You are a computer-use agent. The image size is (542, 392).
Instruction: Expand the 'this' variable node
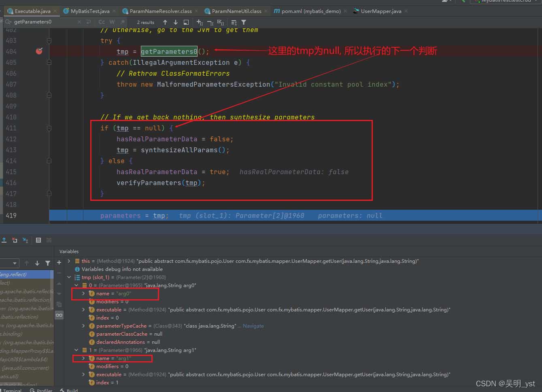tap(69, 261)
